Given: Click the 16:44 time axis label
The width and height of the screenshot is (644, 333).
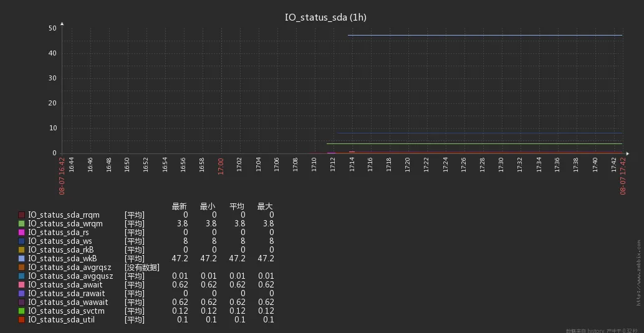Looking at the screenshot, I should pos(71,164).
